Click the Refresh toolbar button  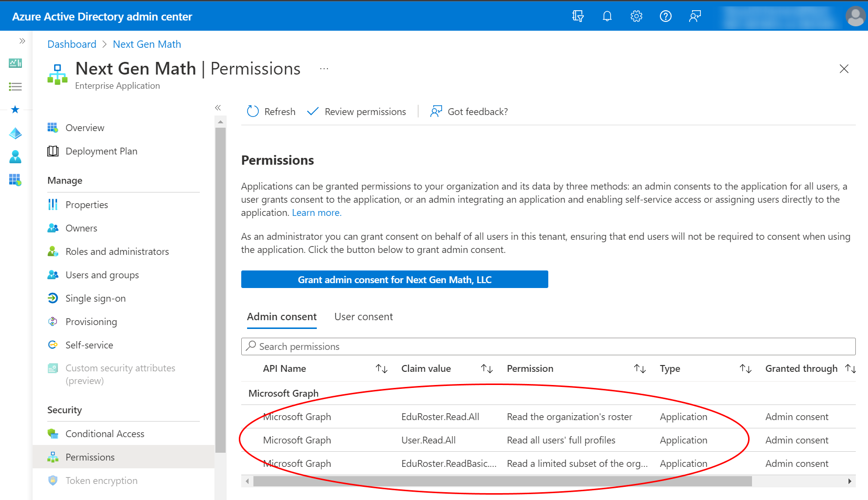(x=271, y=112)
